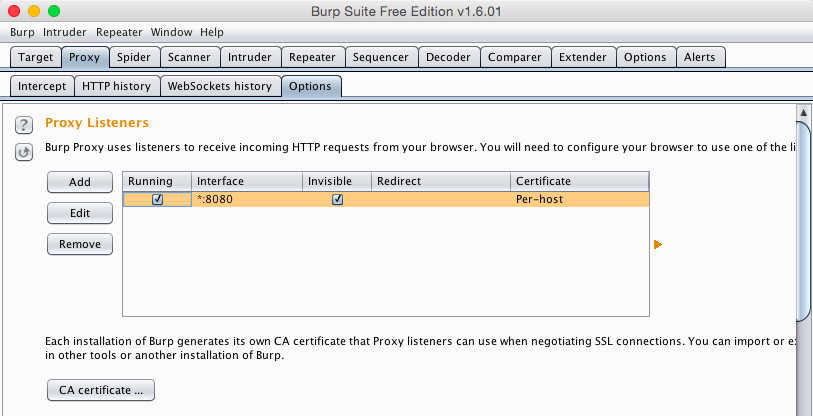Uncheck the Running checkbox for *:8080

(x=157, y=199)
